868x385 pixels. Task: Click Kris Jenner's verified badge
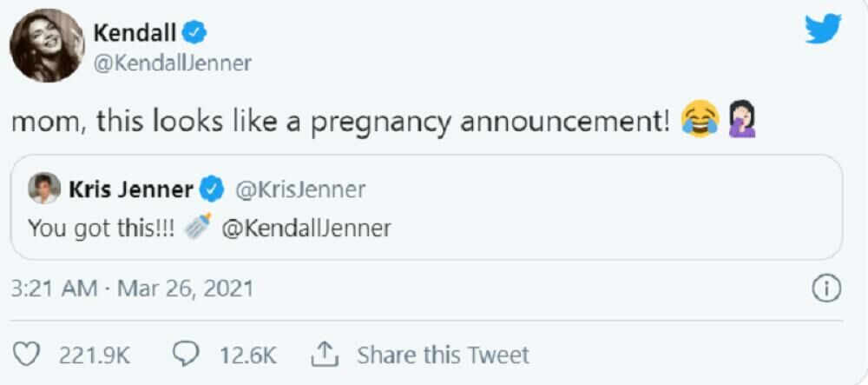point(213,189)
